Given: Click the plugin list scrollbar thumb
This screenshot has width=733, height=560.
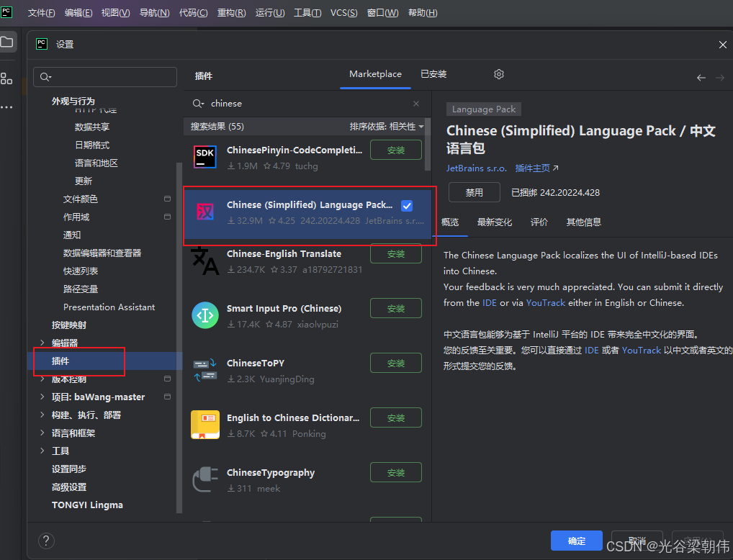Looking at the screenshot, I should [428, 145].
